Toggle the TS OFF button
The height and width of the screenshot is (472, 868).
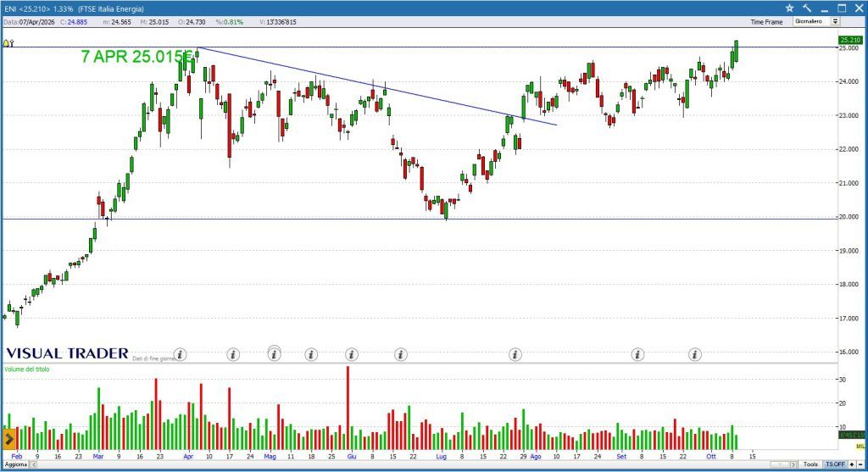coord(835,464)
